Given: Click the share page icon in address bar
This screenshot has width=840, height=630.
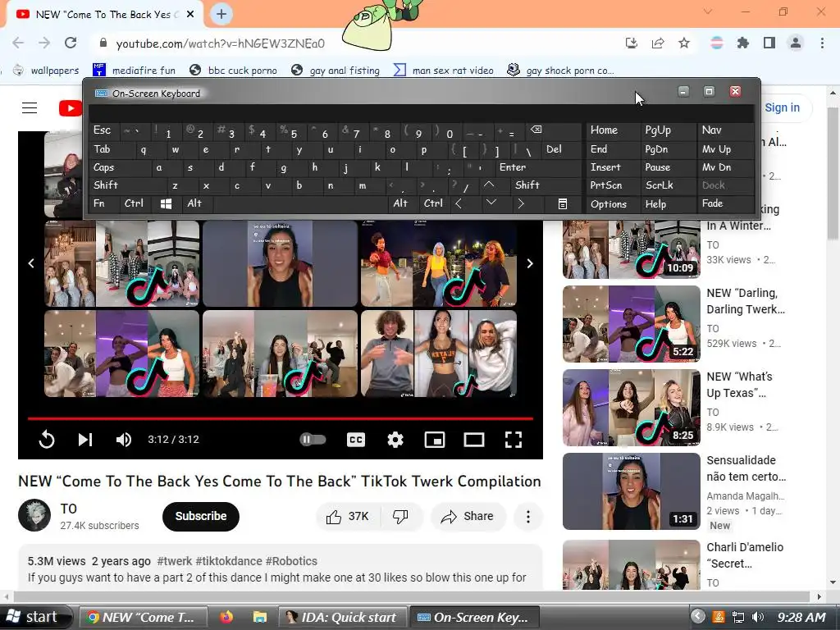Looking at the screenshot, I should pos(658,43).
